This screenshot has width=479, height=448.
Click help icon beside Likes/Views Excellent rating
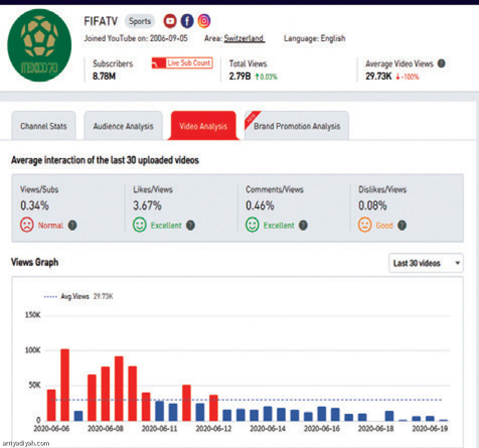[x=190, y=225]
